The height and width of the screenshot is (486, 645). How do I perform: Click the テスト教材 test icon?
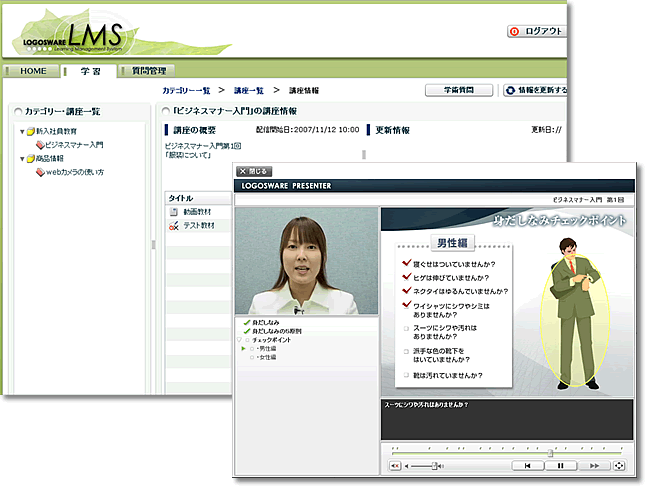pos(174,226)
